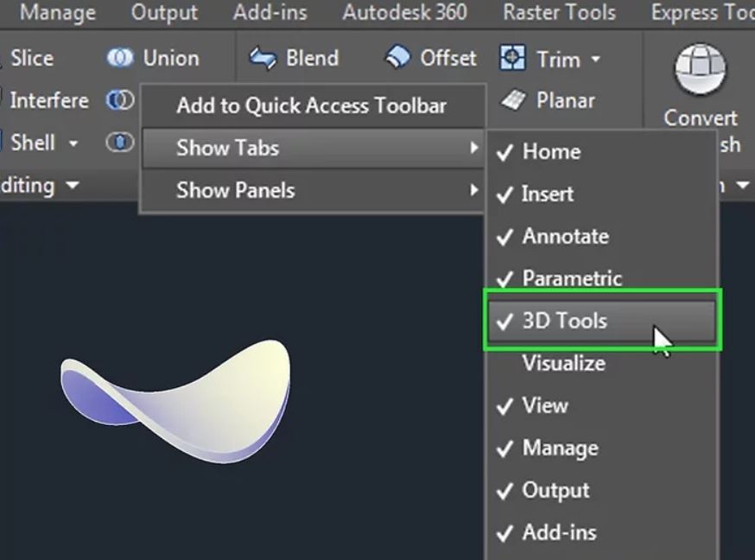This screenshot has width=755, height=560.
Task: Choose Add to Quick Access Toolbar
Action: tap(312, 105)
